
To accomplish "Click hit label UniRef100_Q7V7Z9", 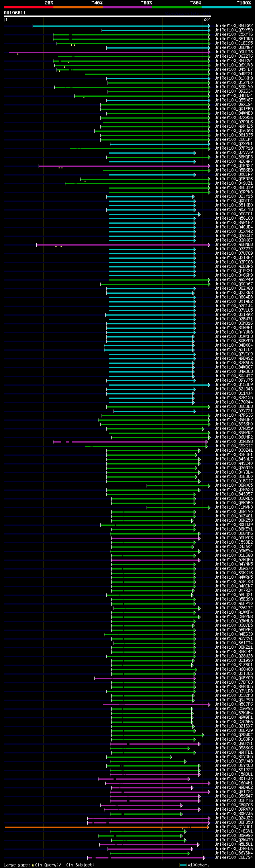I will (233, 152).
